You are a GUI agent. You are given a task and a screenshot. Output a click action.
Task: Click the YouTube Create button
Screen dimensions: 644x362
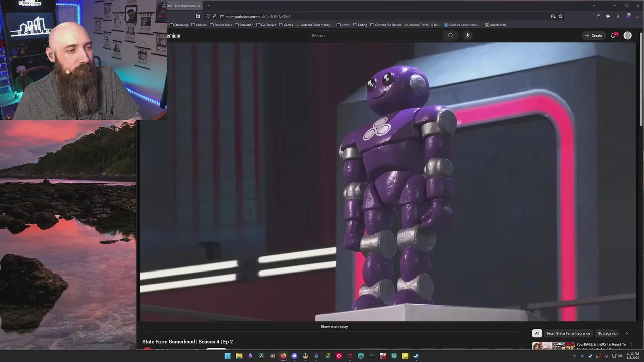click(593, 35)
